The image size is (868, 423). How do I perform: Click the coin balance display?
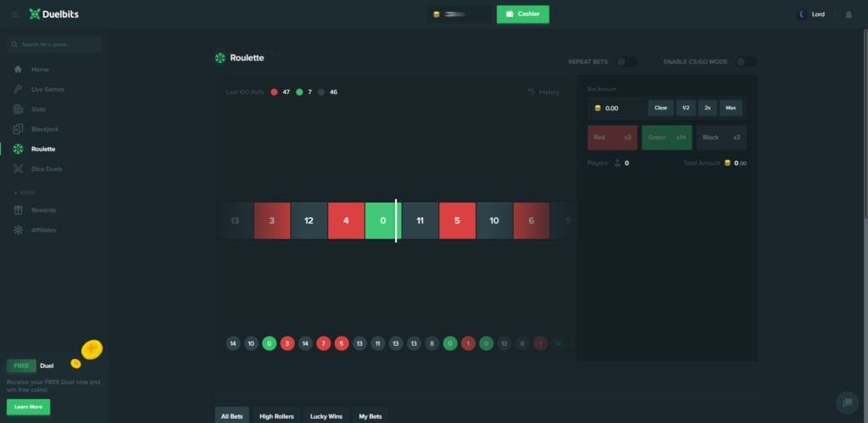(459, 14)
